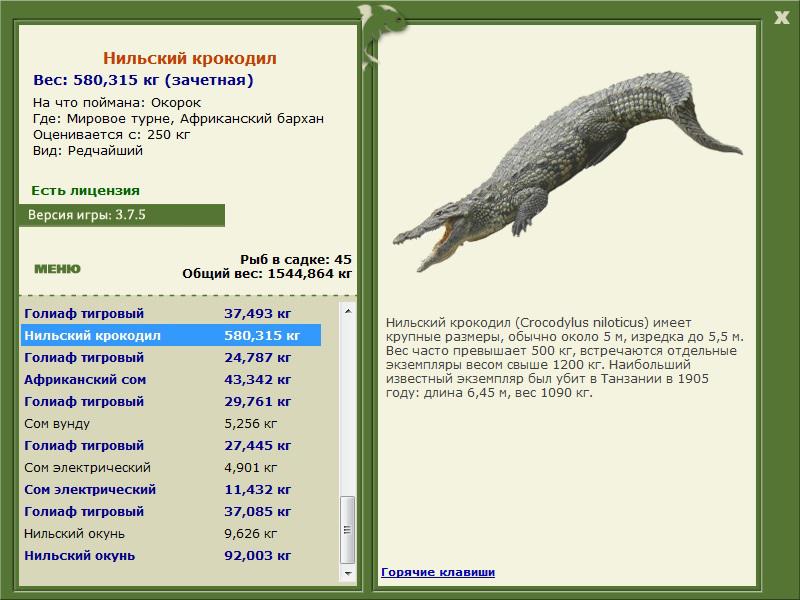Click the scrollbar up arrow in fish list
800x600 pixels.
[348, 311]
